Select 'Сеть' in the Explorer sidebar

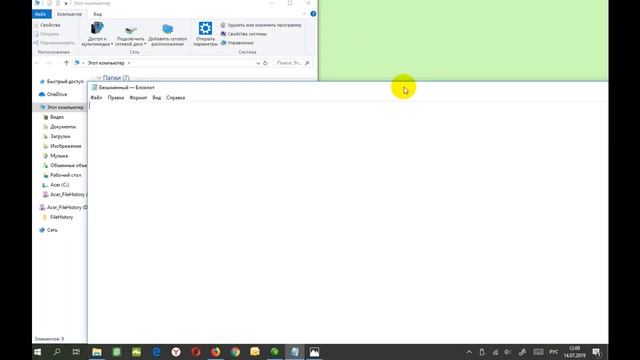click(x=48, y=230)
